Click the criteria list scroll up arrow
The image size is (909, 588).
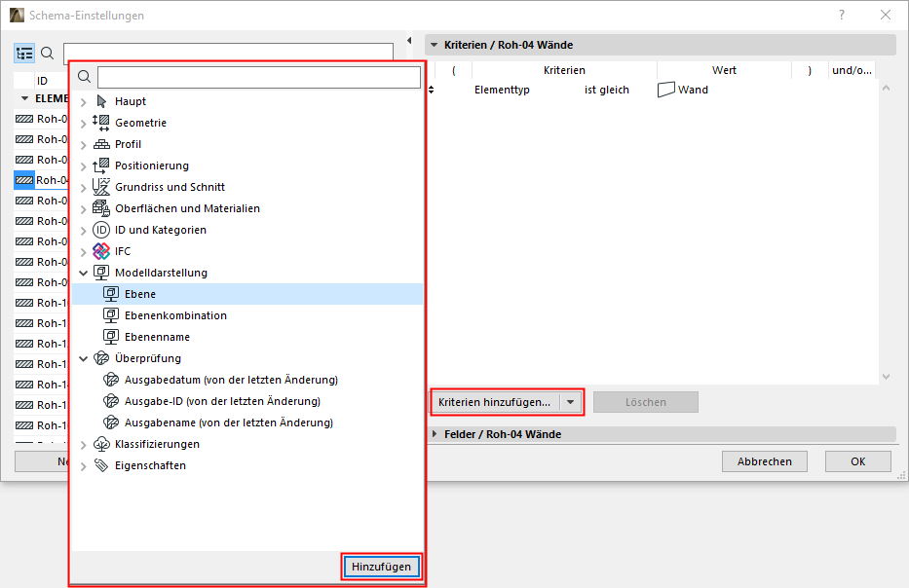pyautogui.click(x=886, y=88)
